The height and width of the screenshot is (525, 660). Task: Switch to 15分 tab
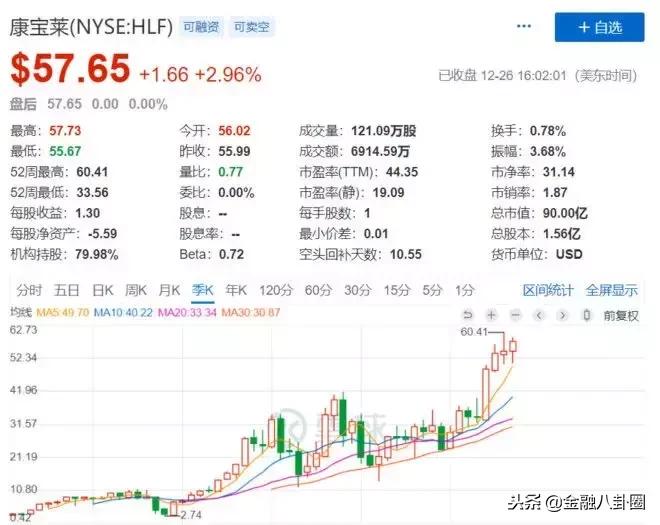(x=397, y=290)
